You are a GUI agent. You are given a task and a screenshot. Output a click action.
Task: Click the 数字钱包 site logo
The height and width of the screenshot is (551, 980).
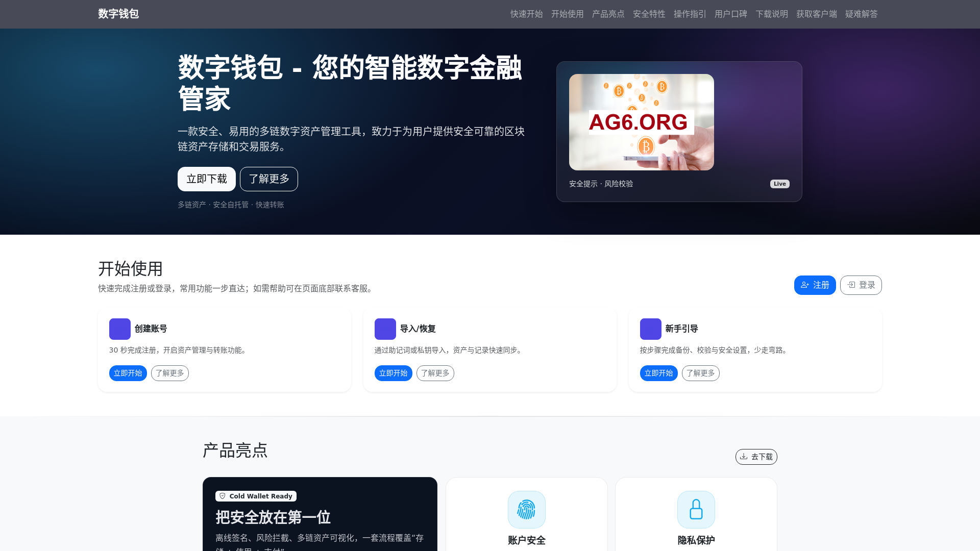pos(118,14)
